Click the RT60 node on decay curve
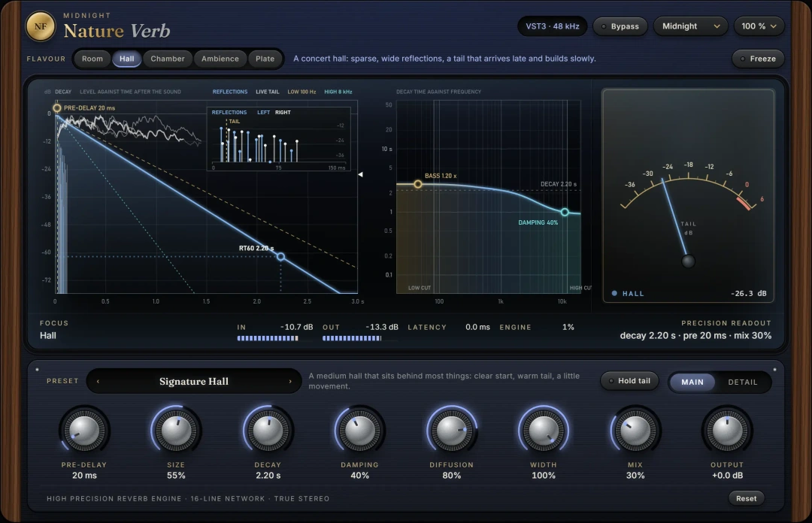 (x=280, y=256)
